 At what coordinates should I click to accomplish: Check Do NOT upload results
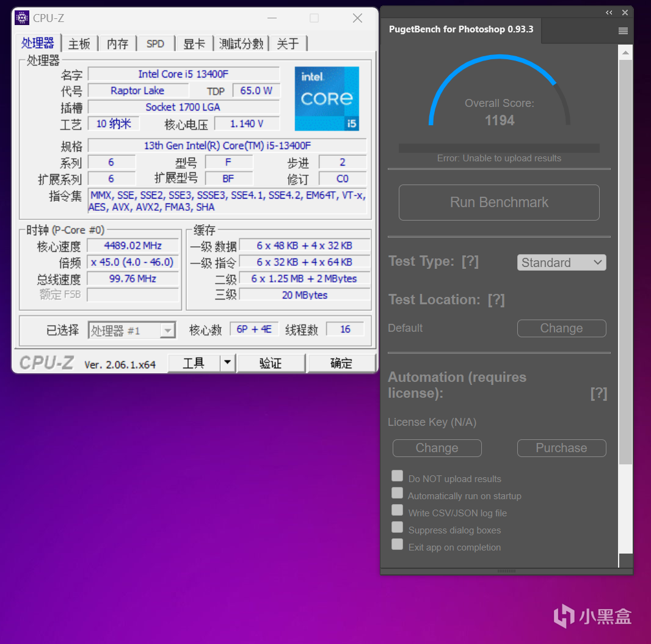(398, 476)
